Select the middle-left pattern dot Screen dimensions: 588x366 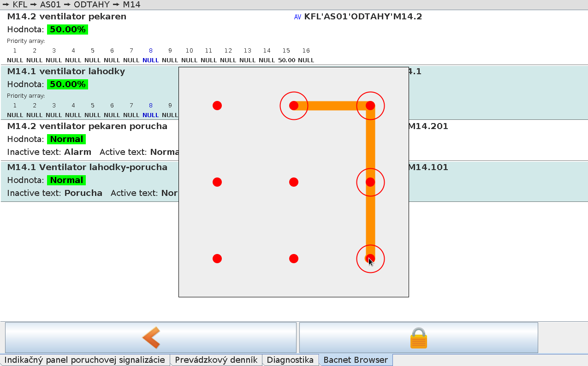(217, 182)
